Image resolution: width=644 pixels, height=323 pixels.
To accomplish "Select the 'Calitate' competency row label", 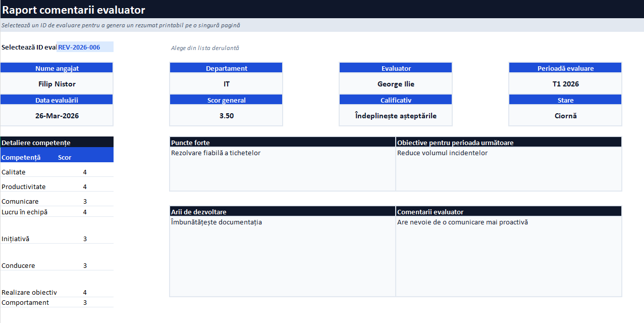I will [x=14, y=172].
